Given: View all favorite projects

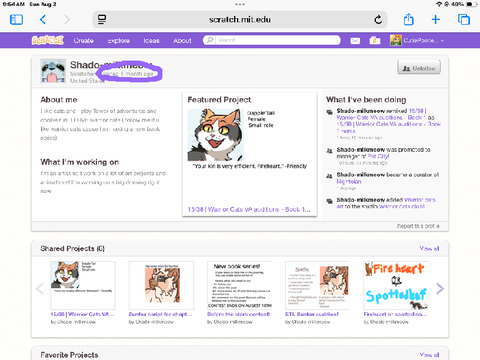Looking at the screenshot, I should point(429,355).
